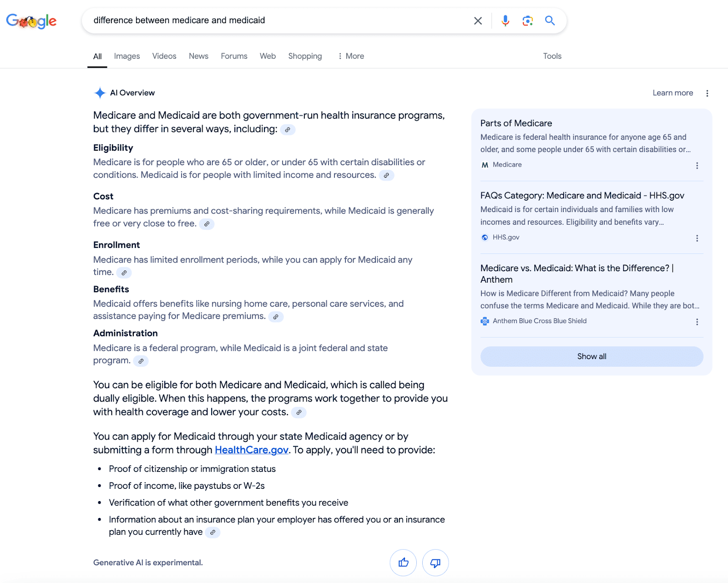728x583 pixels.
Task: Click 'Generative AI is experimental.' text
Action: pos(148,563)
